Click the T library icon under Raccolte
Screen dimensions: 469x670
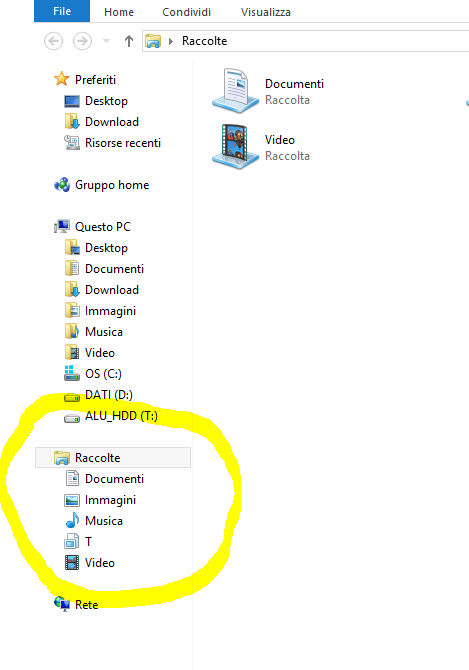(71, 541)
